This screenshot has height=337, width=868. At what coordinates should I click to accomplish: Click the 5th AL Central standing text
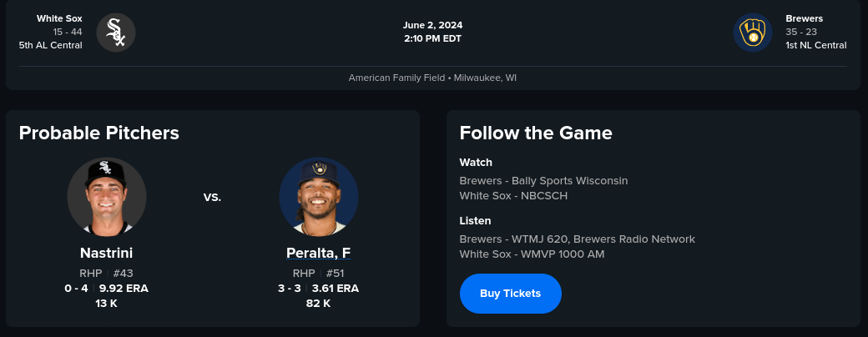(51, 45)
